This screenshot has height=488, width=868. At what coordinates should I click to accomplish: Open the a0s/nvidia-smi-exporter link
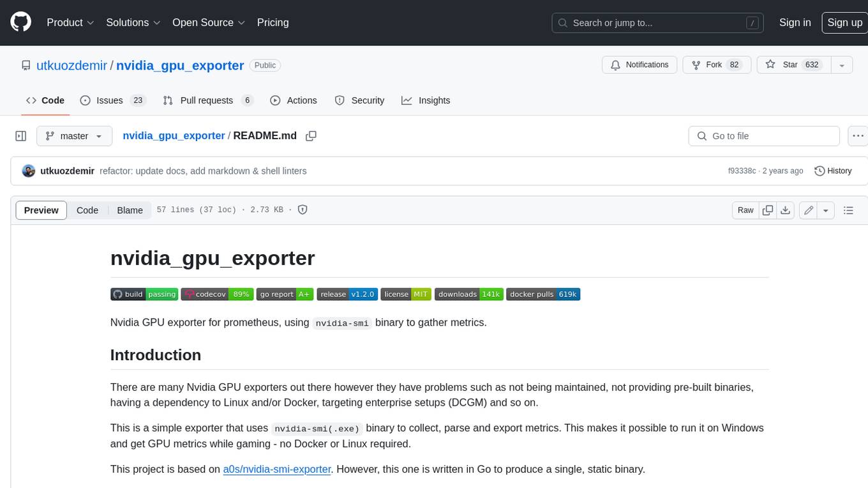277,469
